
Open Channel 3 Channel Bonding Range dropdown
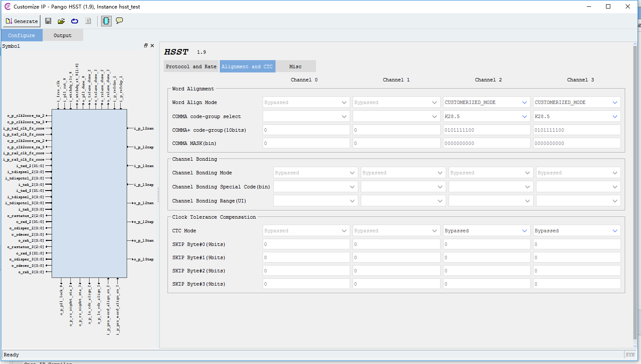pos(578,201)
